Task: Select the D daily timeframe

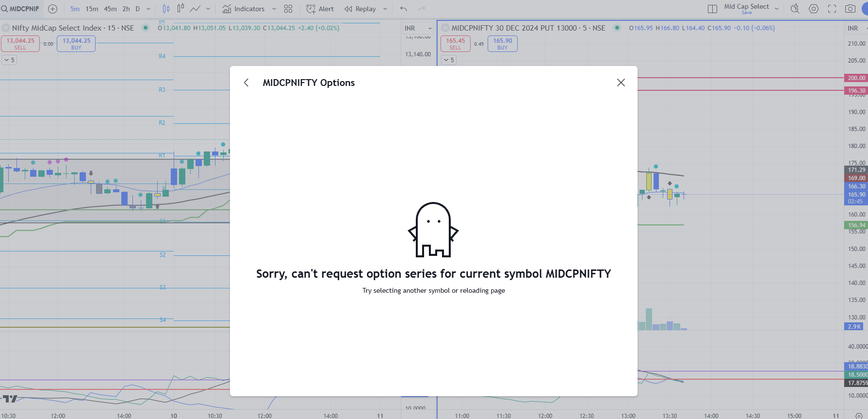Action: 138,9
